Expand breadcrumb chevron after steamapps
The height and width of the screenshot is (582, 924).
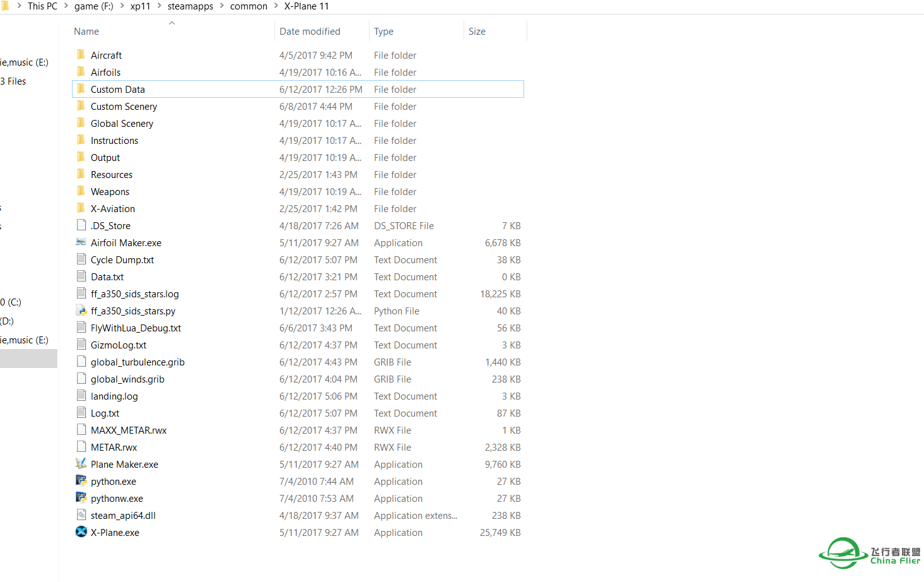point(222,6)
